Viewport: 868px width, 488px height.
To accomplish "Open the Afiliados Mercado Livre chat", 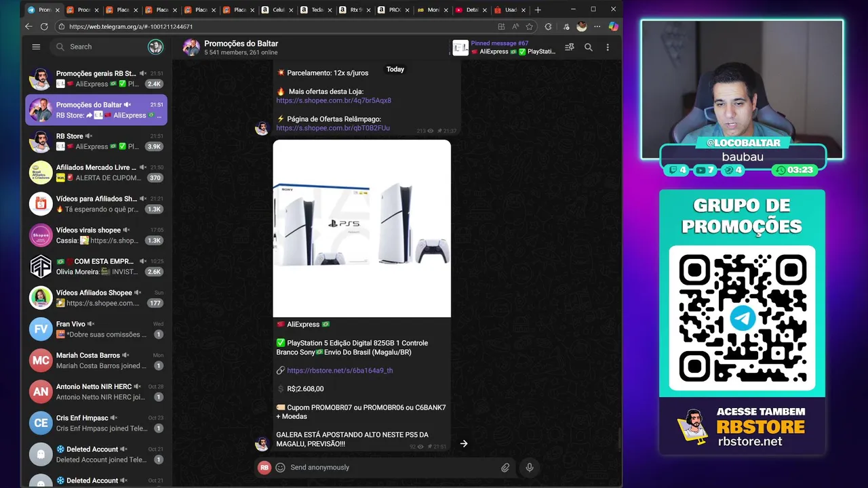I will 96,172.
